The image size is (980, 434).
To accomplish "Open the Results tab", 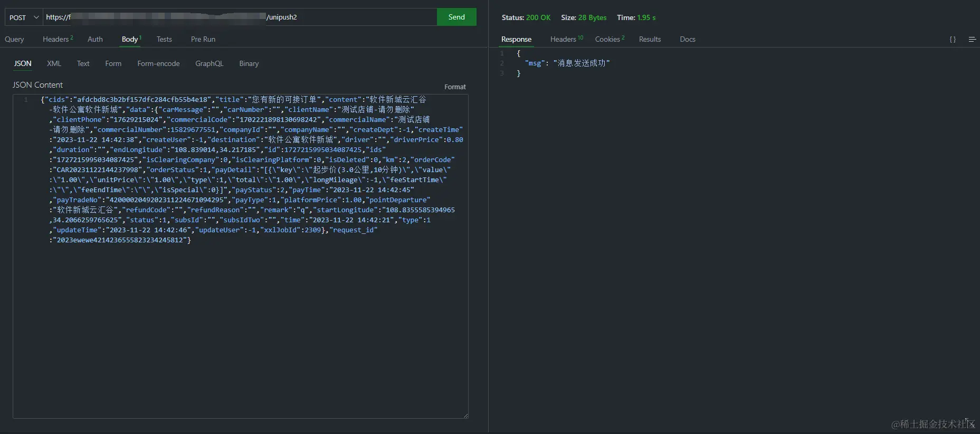I will click(650, 39).
